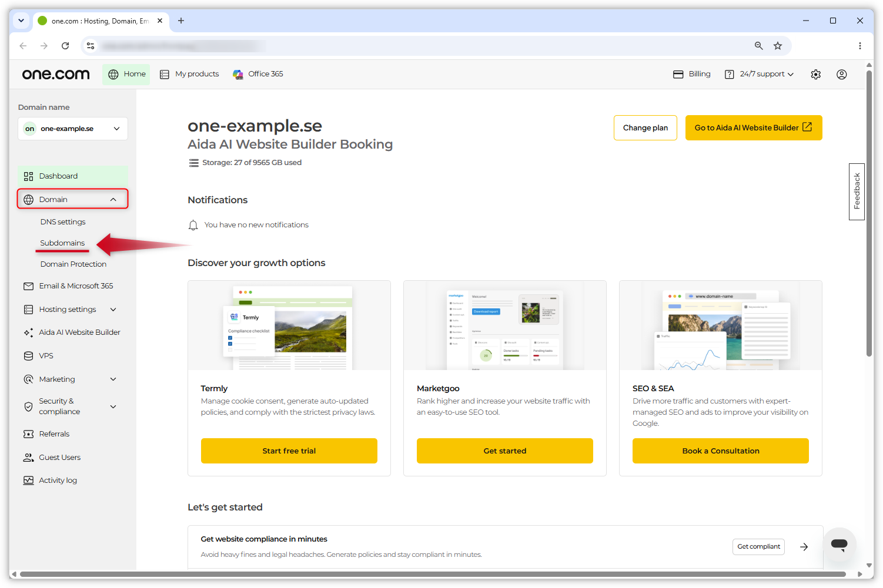This screenshot has height=588, width=883.
Task: Open My products menu item
Action: point(189,74)
